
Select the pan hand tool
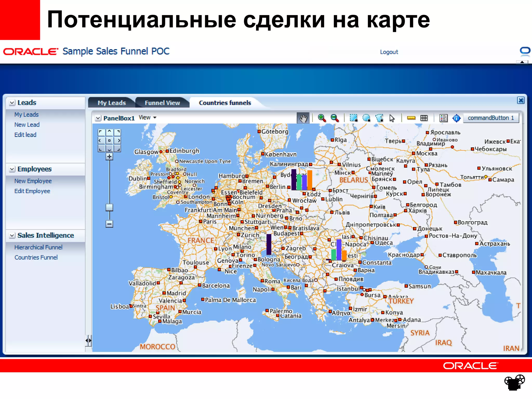tap(303, 118)
